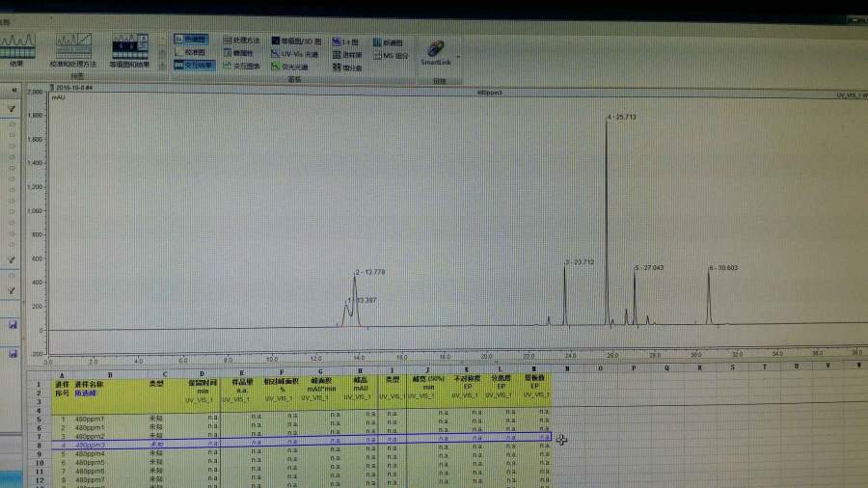Screen dimensions: 868x488
Task: Select peak 2 label 12.778 in chromatogram
Action: point(370,272)
